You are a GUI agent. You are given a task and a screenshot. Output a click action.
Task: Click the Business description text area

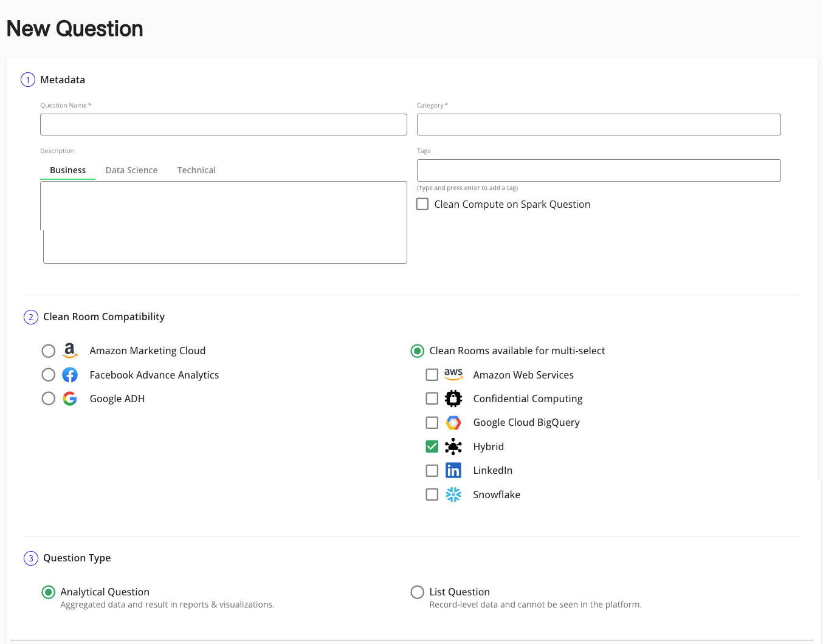[x=223, y=222]
